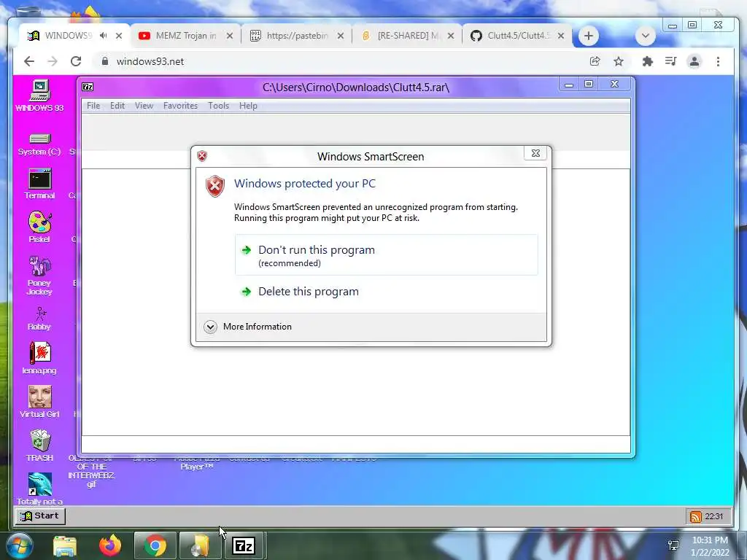Open the 7-Zip Favorites menu
Image resolution: width=747 pixels, height=560 pixels.
[180, 106]
